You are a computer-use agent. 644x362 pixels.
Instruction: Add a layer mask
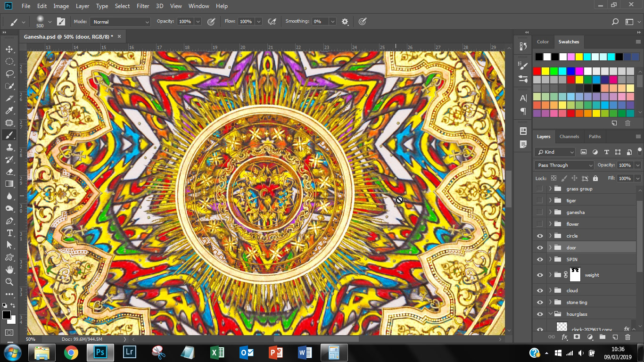(577, 337)
